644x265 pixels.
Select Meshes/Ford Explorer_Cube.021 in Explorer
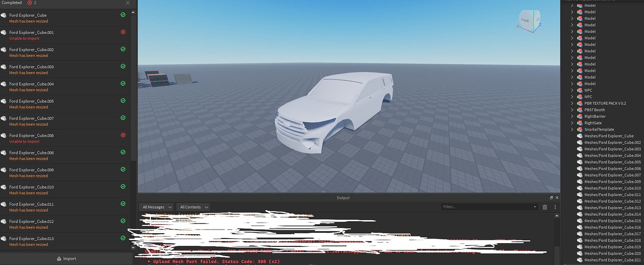613,260
